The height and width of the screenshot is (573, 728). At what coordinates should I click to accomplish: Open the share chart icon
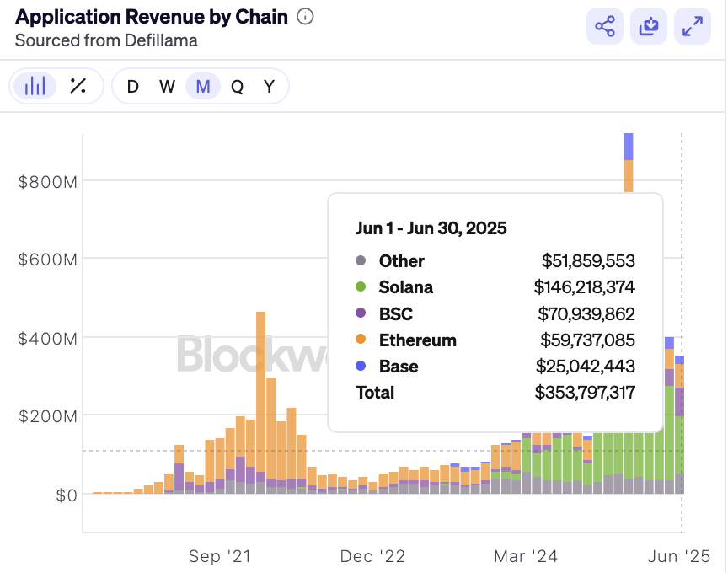click(x=605, y=26)
